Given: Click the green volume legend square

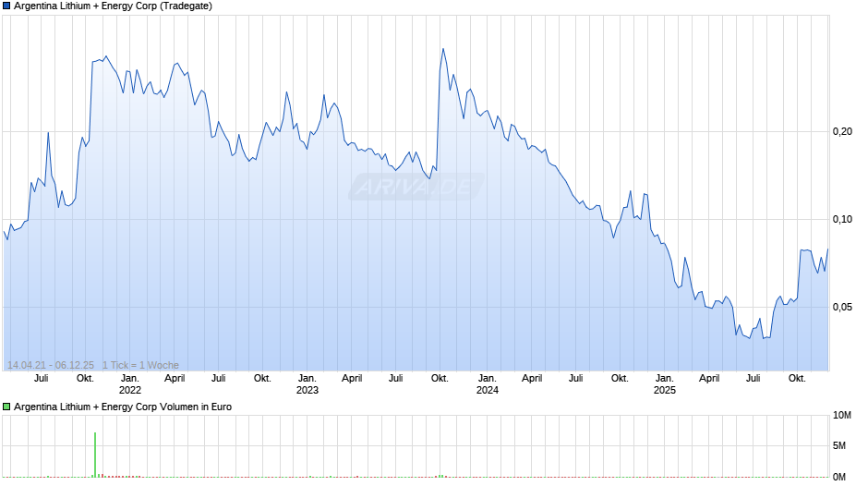Looking at the screenshot, I should pos(6,407).
